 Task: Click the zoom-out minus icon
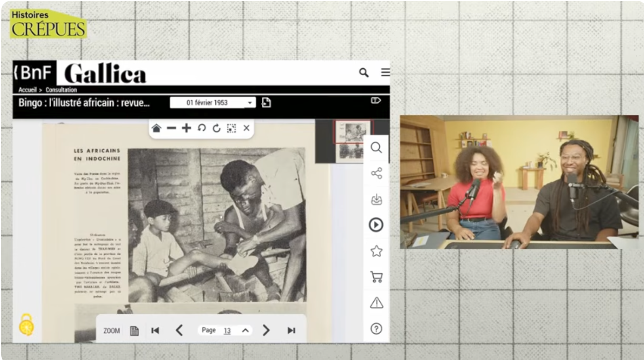pyautogui.click(x=171, y=128)
